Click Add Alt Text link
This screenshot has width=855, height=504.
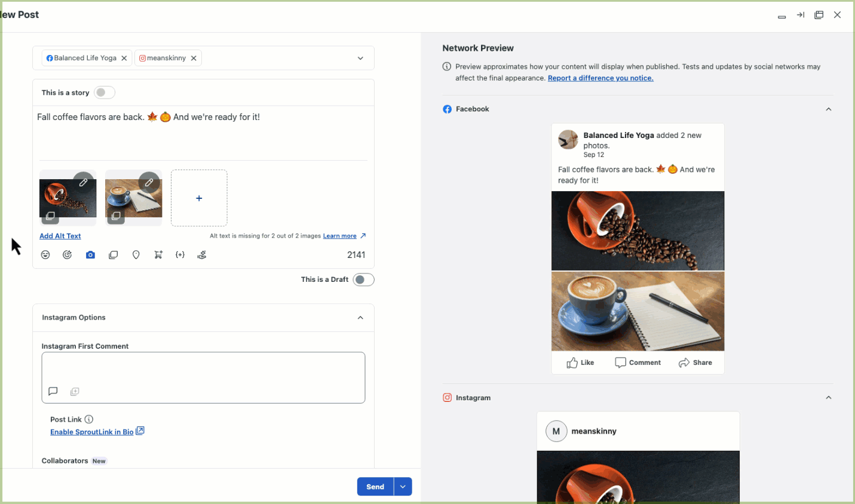(x=60, y=236)
